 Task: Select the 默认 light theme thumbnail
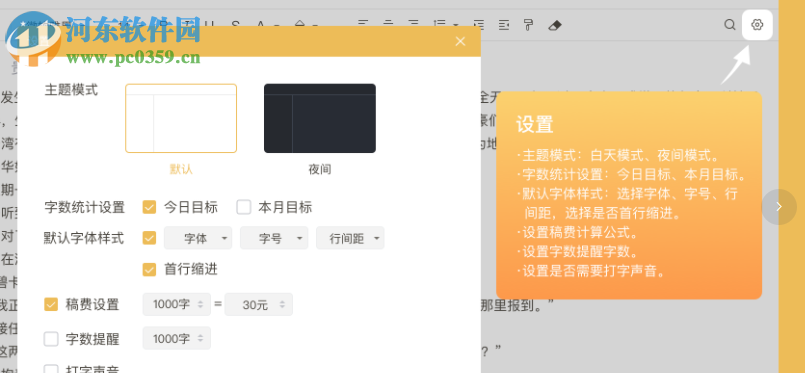pos(181,118)
